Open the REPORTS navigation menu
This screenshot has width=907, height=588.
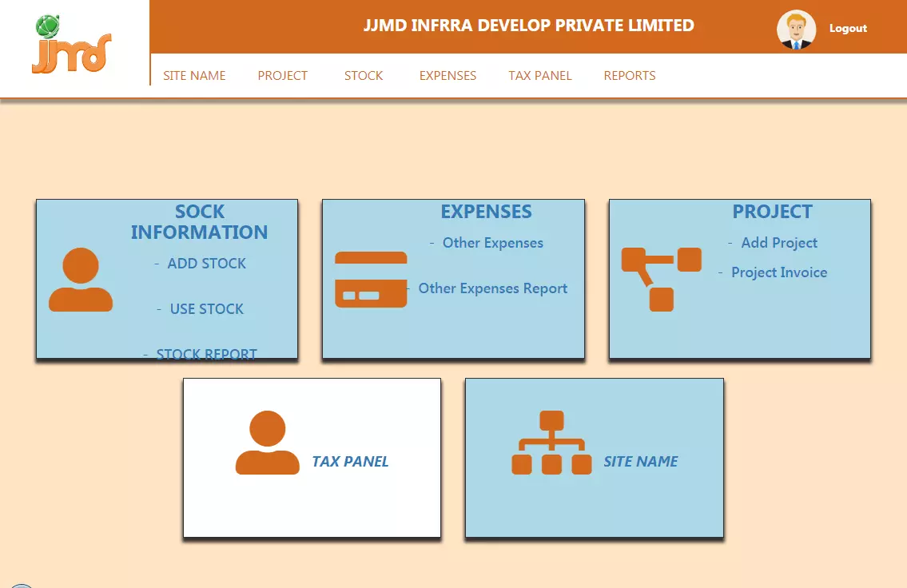[630, 76]
